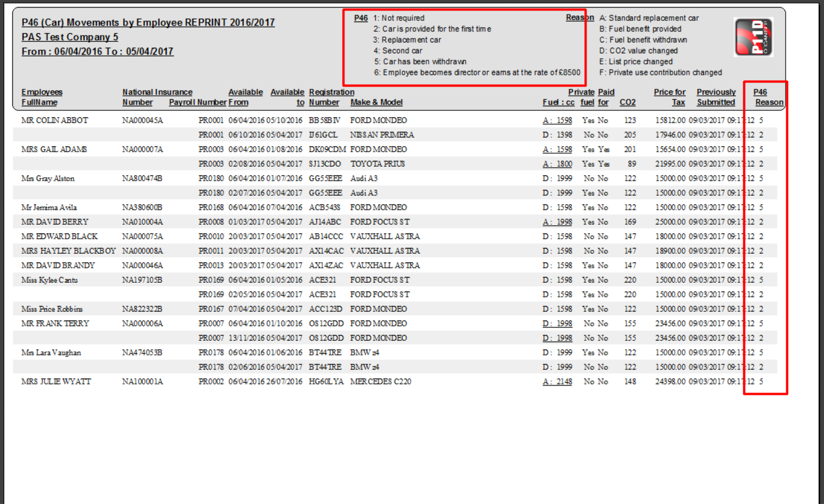Sort by the CO2 column header
The width and height of the screenshot is (824, 504).
click(x=628, y=102)
